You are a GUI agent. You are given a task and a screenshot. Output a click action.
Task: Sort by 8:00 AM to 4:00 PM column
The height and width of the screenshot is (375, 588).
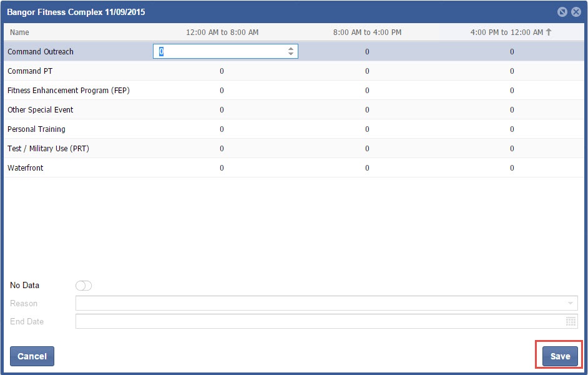pyautogui.click(x=367, y=32)
